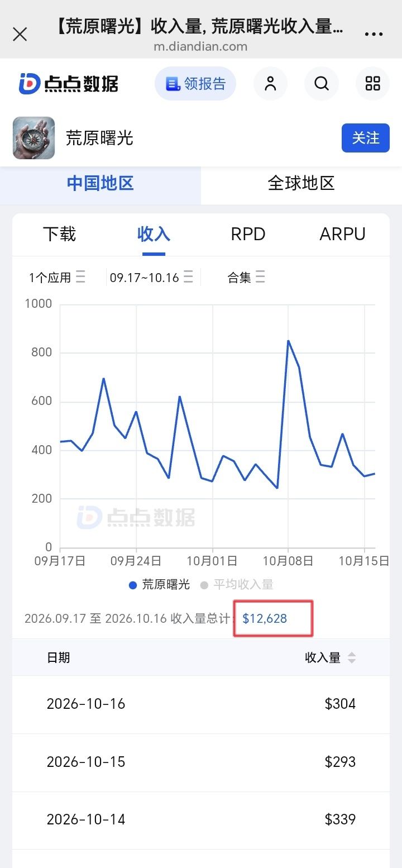Screen dimensions: 402x868
Task: Click the 领报告 button
Action: [x=195, y=84]
